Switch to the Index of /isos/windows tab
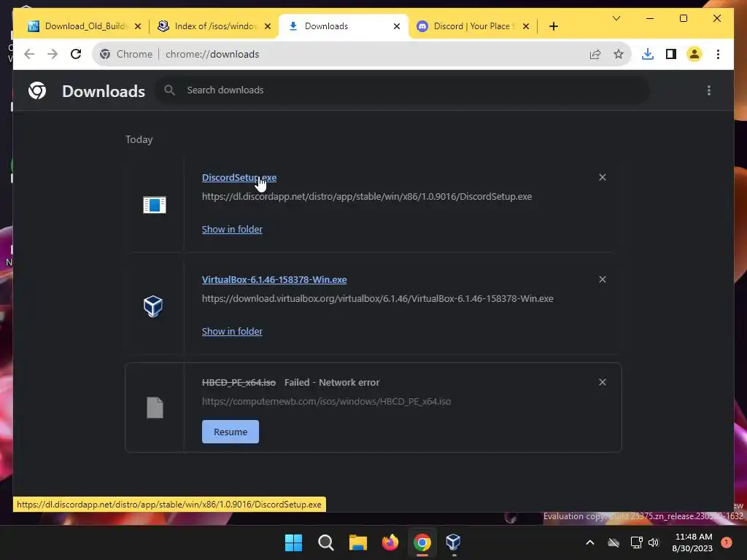 (x=215, y=26)
